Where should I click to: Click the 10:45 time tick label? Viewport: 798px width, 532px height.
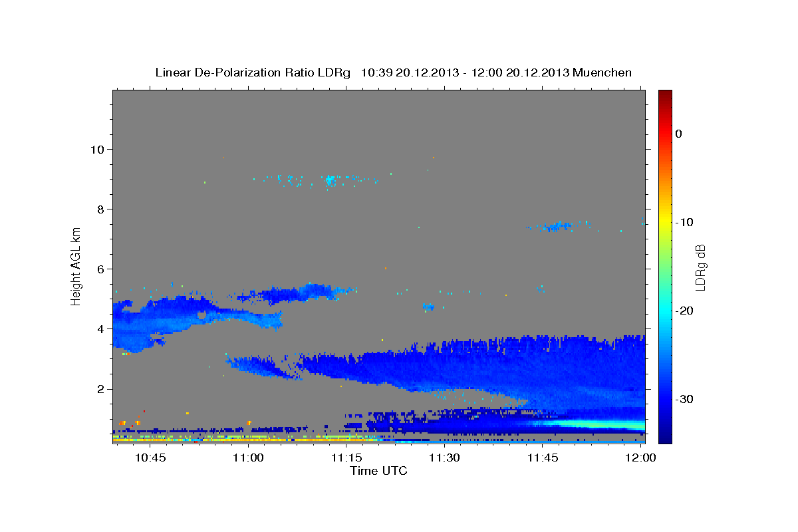[150, 458]
